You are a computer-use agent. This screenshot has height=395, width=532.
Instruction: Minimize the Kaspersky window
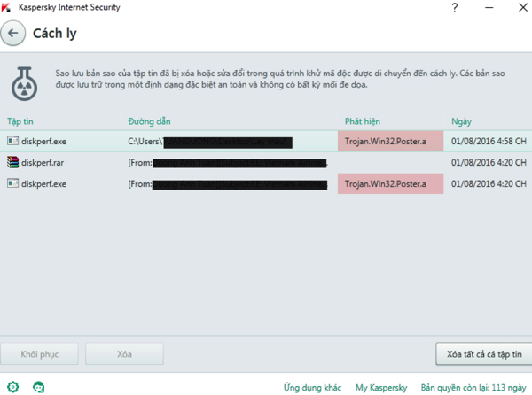[x=489, y=7]
